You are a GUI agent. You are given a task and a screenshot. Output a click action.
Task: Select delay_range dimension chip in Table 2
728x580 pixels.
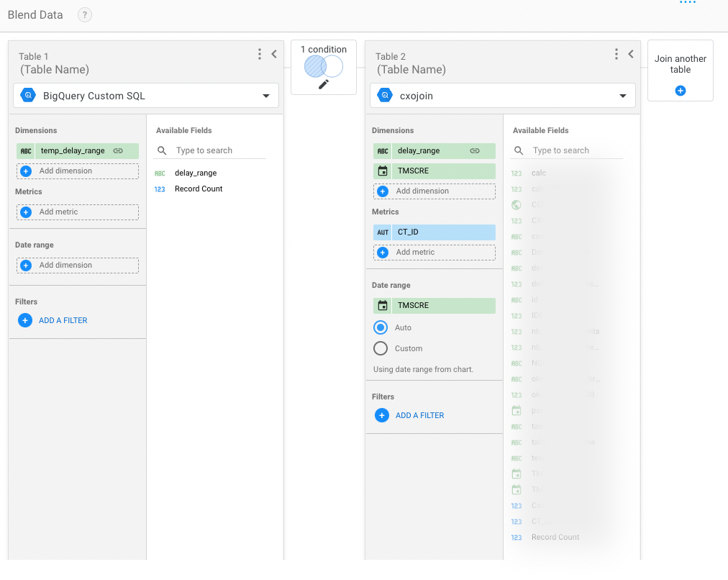point(434,151)
